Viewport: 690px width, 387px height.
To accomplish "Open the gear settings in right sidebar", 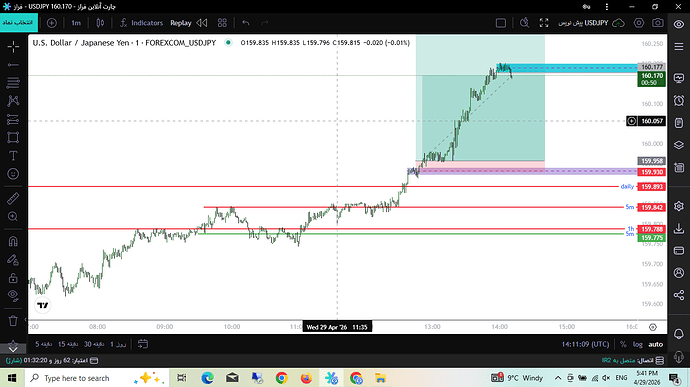I will coord(679,206).
